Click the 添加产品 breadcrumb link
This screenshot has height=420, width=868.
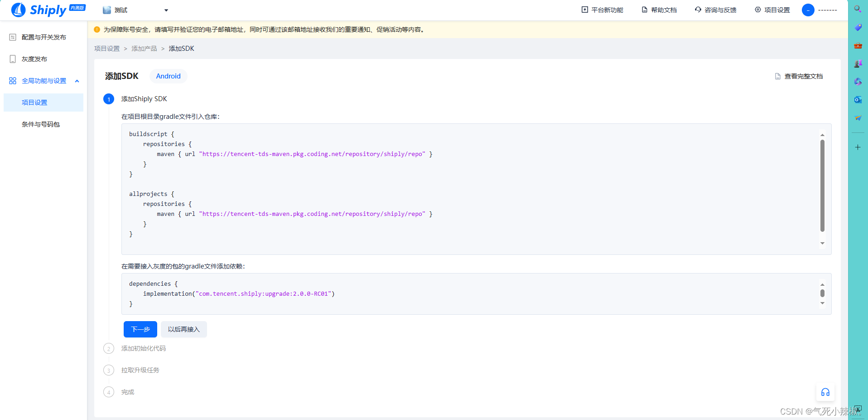pos(144,48)
